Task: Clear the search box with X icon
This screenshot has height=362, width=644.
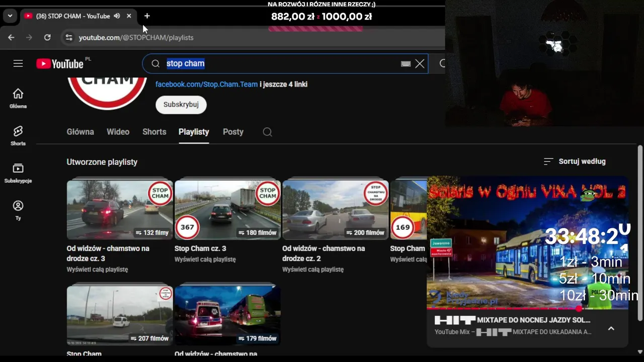Action: pyautogui.click(x=420, y=63)
